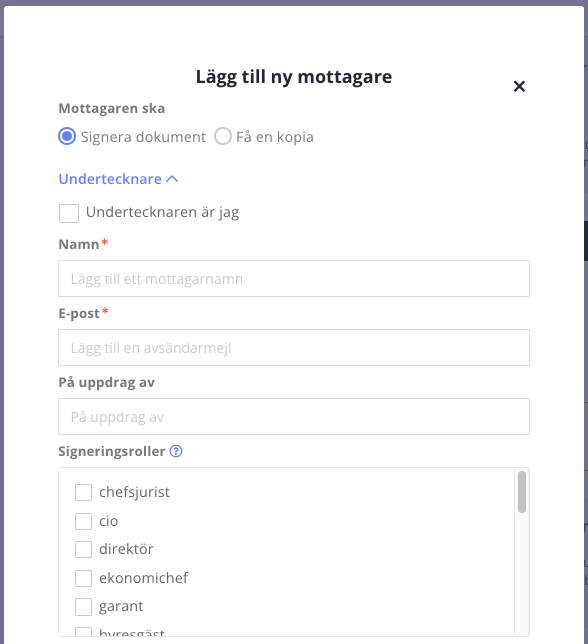
Task: Tick the garant role checkbox
Action: tap(83, 607)
